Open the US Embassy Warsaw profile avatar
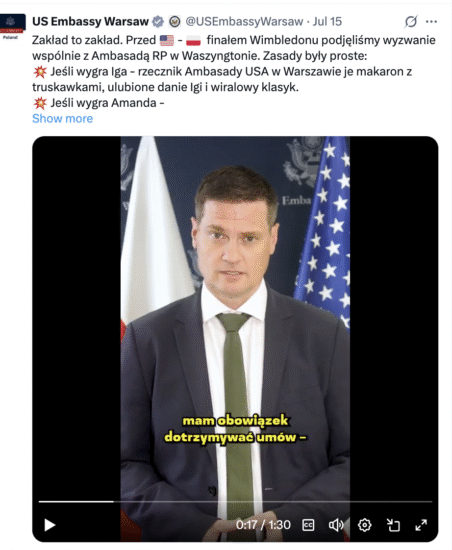Image resolution: width=452 pixels, height=550 pixels. click(x=13, y=26)
